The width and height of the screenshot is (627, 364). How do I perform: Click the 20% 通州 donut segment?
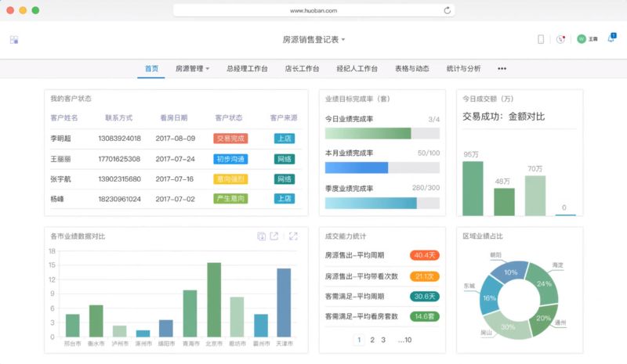pos(544,319)
